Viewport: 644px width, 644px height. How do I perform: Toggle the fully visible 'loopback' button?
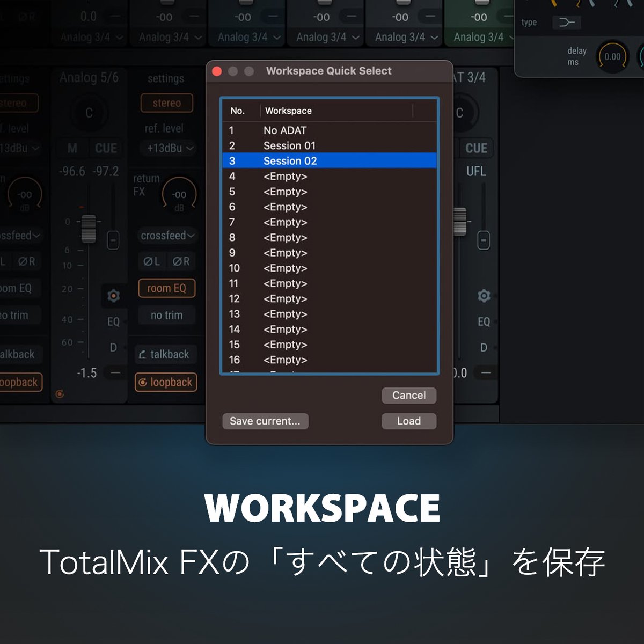click(x=166, y=382)
